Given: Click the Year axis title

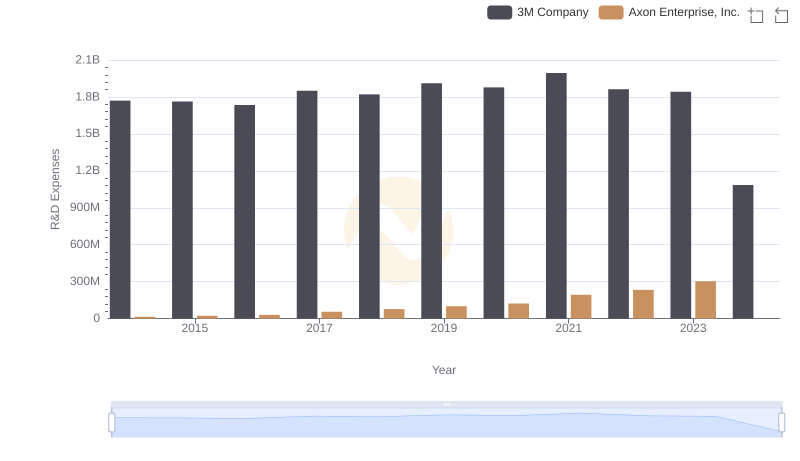Looking at the screenshot, I should 444,370.
